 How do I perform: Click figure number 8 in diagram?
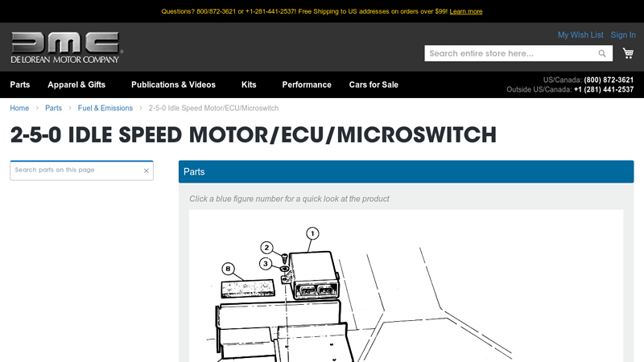(228, 269)
